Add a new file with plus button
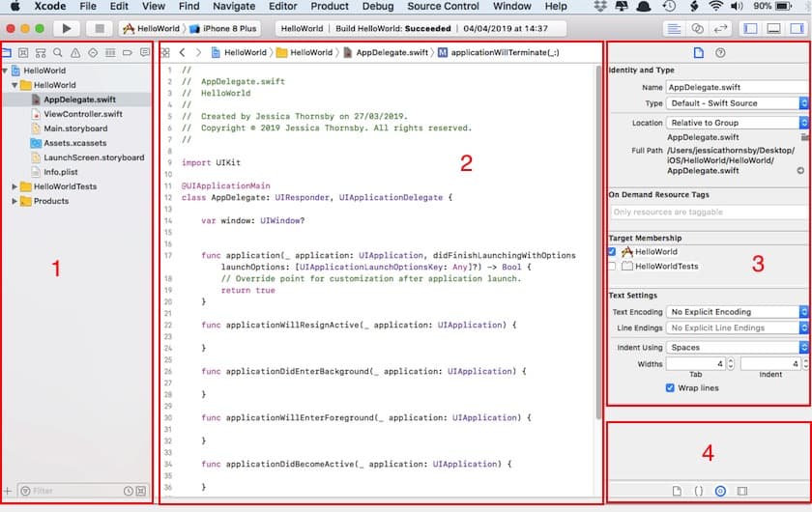This screenshot has height=512, width=812. coord(8,491)
